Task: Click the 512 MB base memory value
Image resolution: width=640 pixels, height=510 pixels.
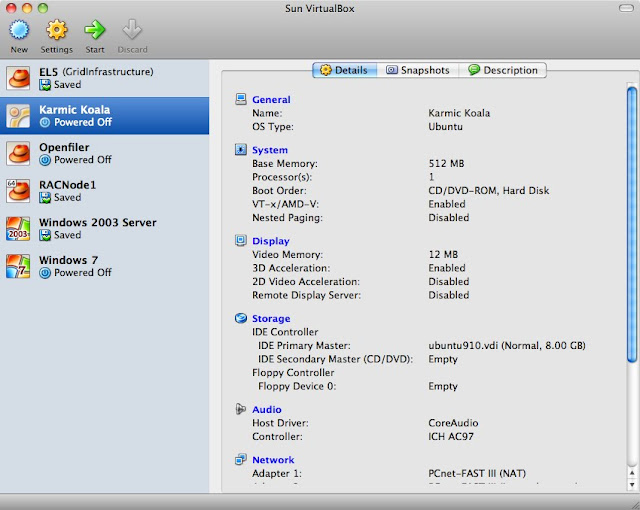Action: 446,164
